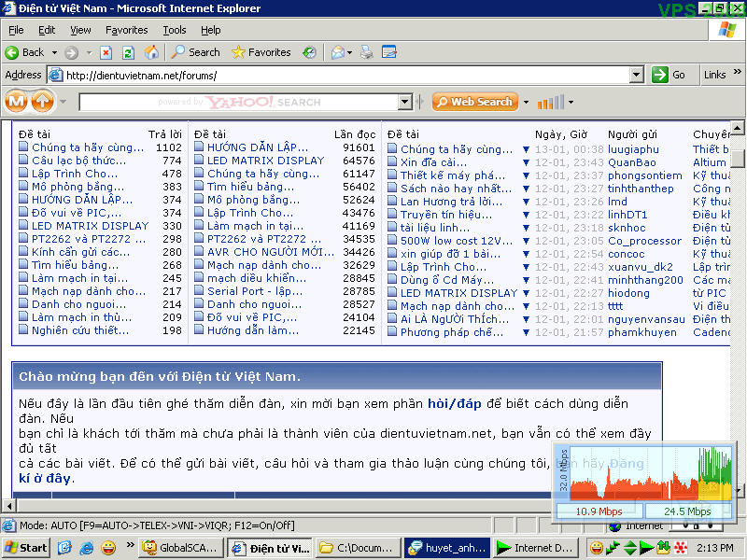Click the signal bars icon in toolbar
Viewport: 747px width, 560px height.
point(551,102)
